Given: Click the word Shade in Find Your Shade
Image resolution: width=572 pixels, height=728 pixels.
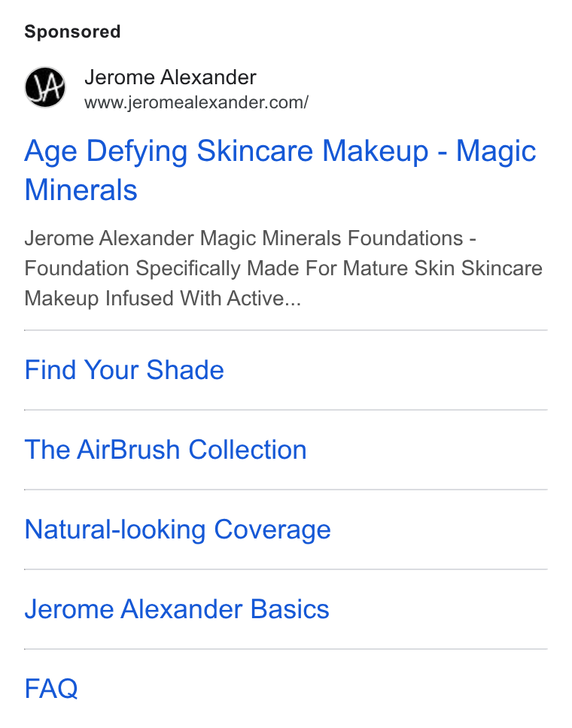Looking at the screenshot, I should click(x=185, y=370).
